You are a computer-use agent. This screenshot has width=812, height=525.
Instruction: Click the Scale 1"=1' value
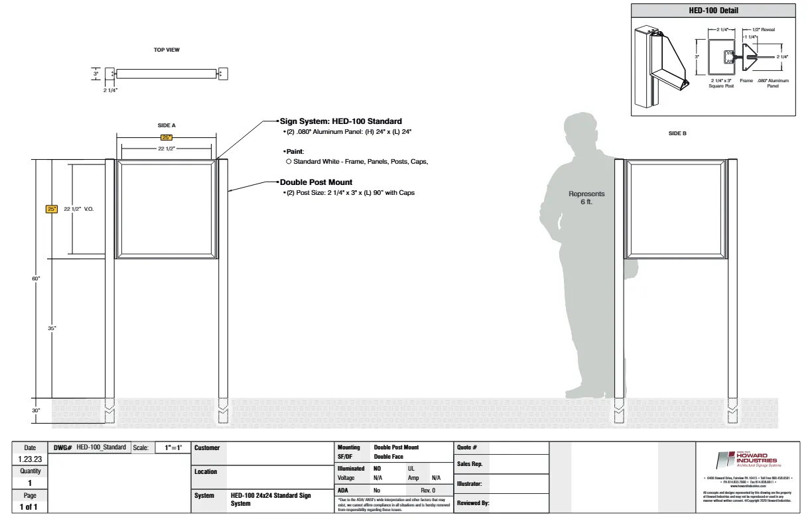click(x=173, y=447)
